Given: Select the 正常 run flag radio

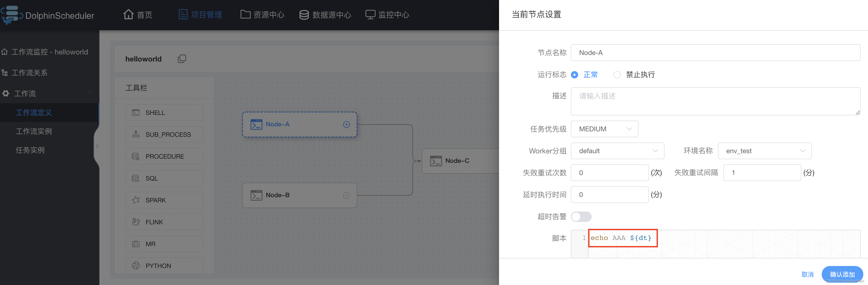Looking at the screenshot, I should pyautogui.click(x=575, y=75).
